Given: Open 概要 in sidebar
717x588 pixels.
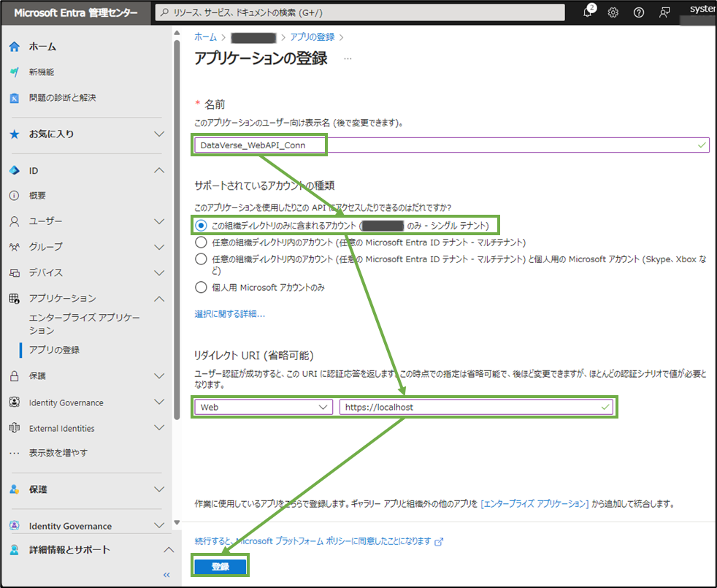Looking at the screenshot, I should pos(37,196).
